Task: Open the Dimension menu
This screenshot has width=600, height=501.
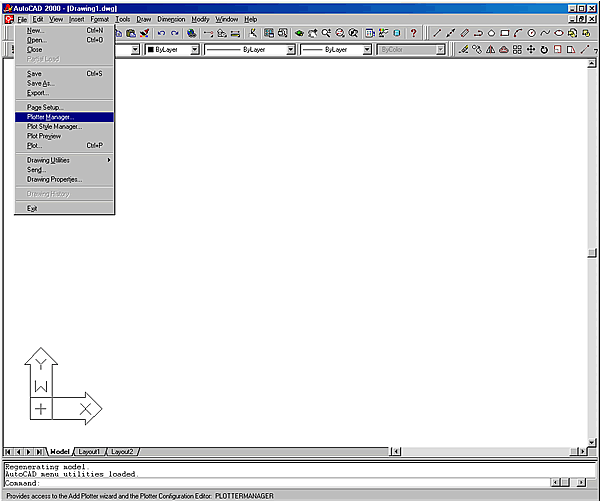Action: pos(171,19)
